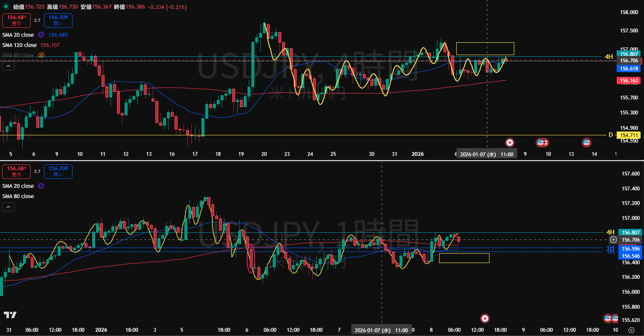Image resolution: width=644 pixels, height=336 pixels.
Task: Click the US flag event marker on the lower chart
Action: (607, 318)
